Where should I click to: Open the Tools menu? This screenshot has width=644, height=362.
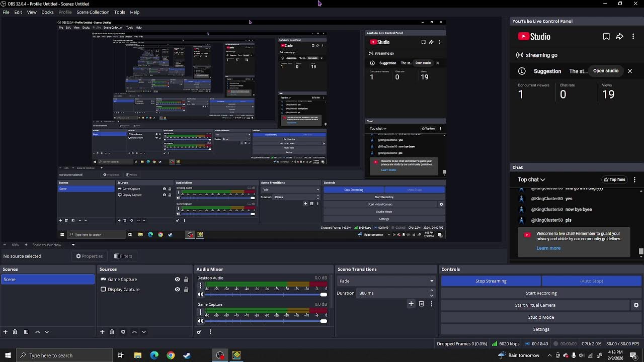[119, 12]
